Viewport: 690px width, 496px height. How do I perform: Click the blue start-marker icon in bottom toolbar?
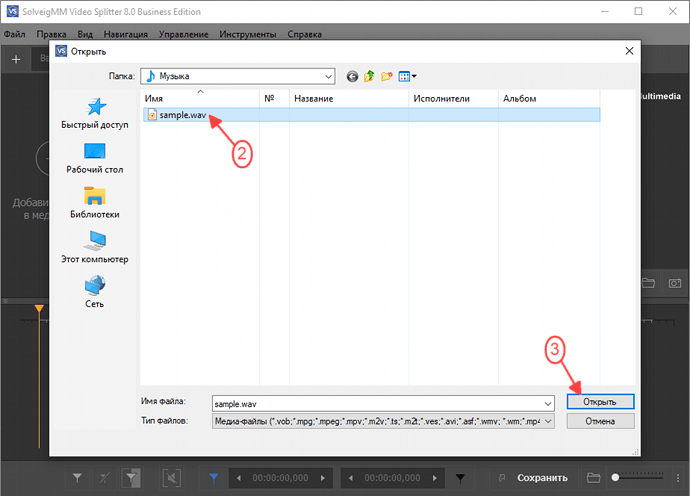214,478
